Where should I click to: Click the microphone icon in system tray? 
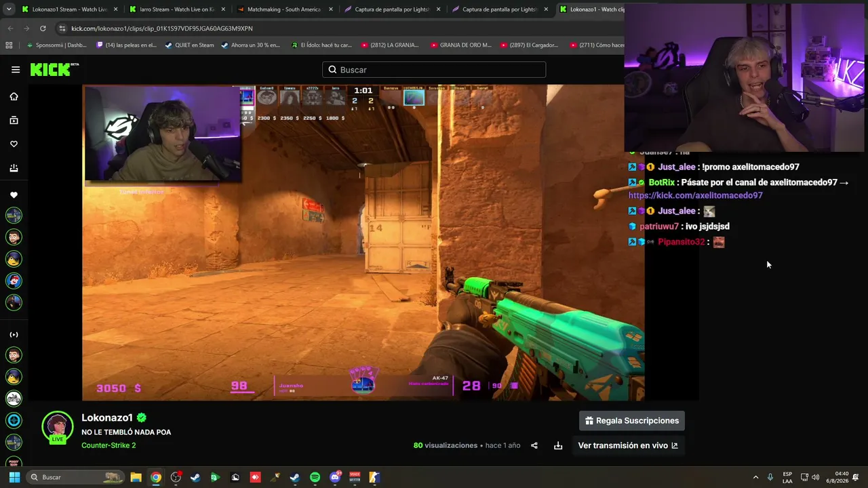point(770,477)
